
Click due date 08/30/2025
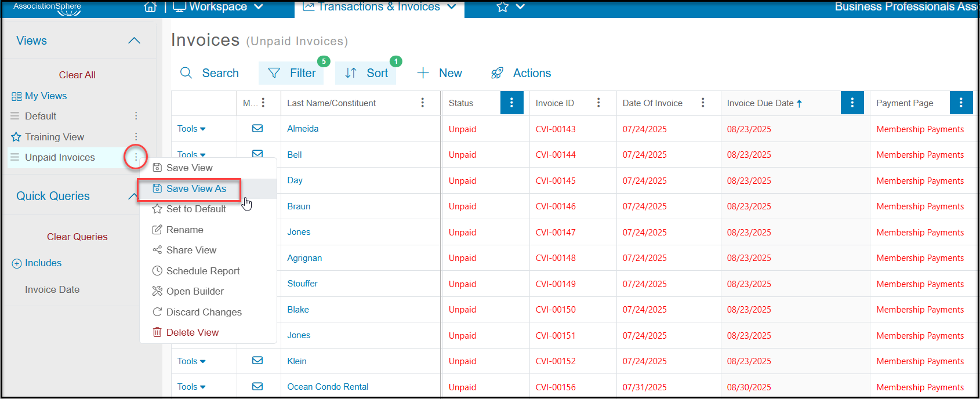click(749, 387)
